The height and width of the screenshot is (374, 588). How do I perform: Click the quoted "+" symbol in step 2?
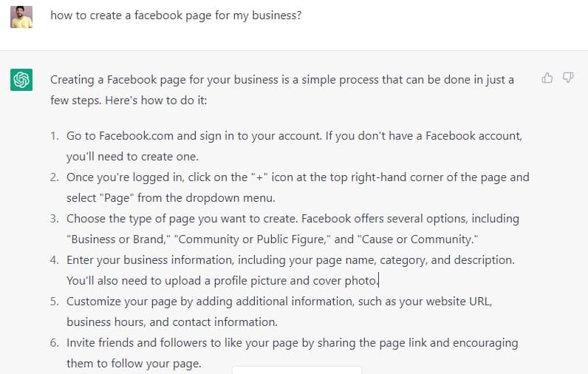pos(259,177)
